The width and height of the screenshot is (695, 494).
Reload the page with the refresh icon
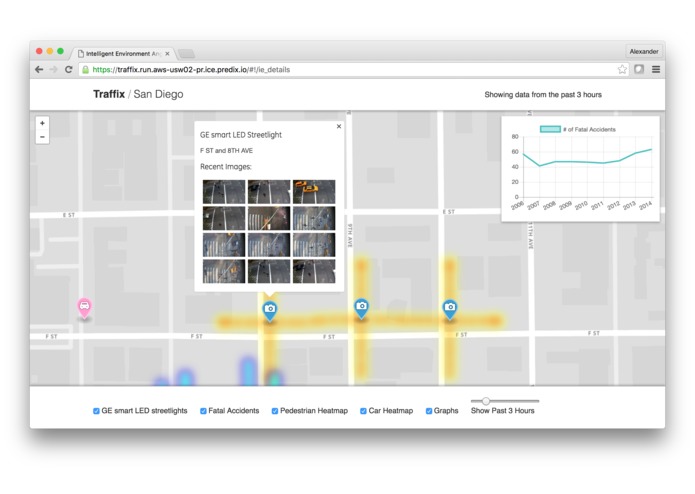click(68, 70)
